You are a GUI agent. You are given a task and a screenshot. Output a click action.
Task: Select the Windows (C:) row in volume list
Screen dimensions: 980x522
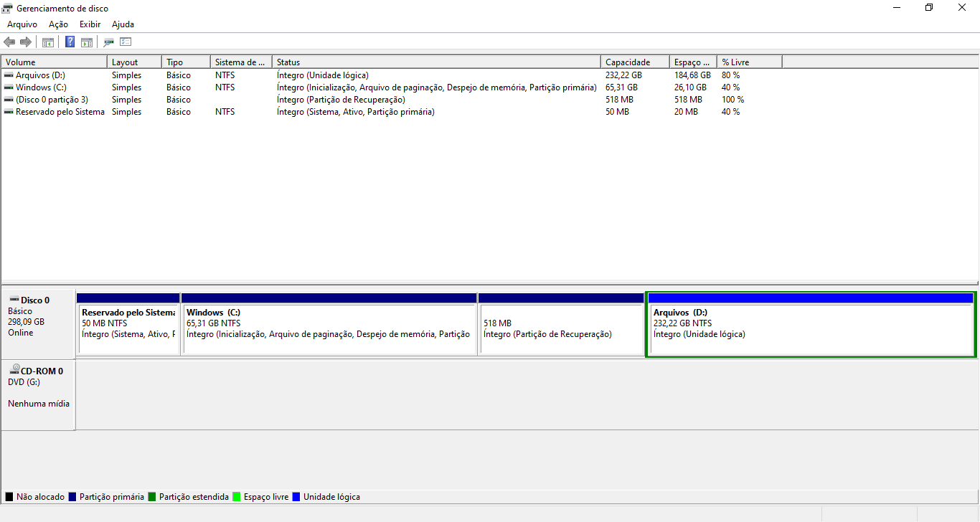pos(41,87)
